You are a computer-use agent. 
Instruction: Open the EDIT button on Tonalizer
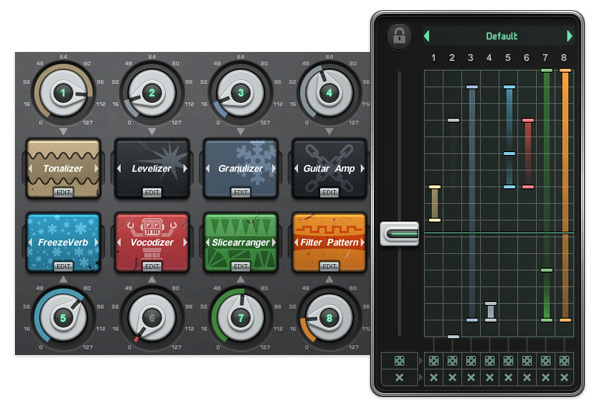pos(63,193)
